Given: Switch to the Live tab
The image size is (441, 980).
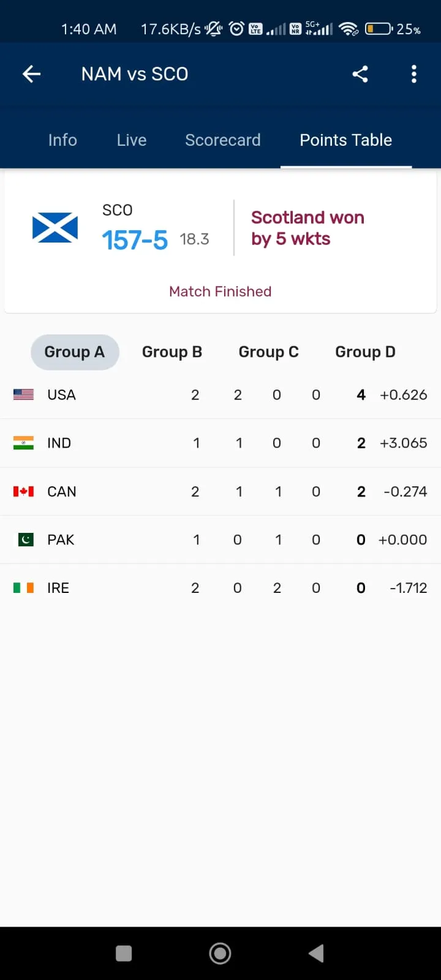Looking at the screenshot, I should (132, 140).
